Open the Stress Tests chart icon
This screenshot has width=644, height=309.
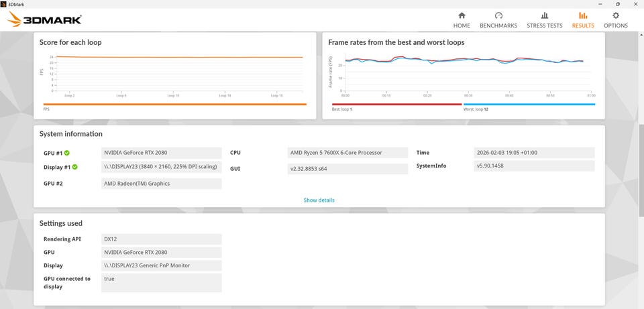pyautogui.click(x=545, y=15)
